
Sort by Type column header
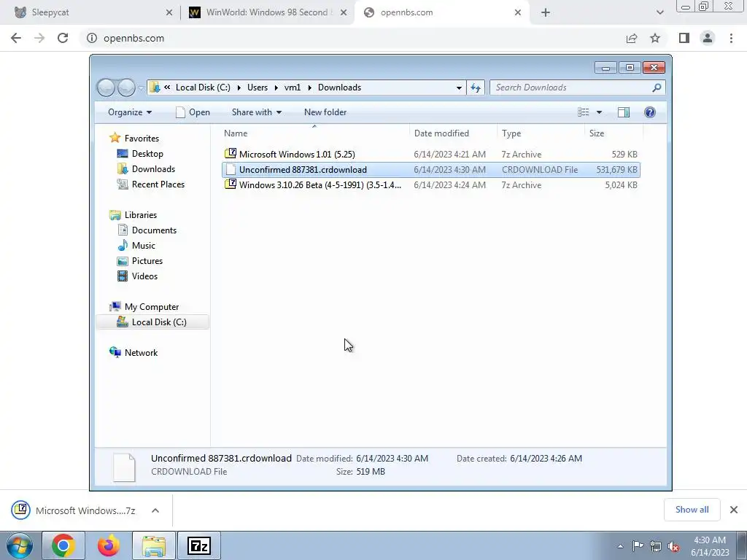point(541,133)
